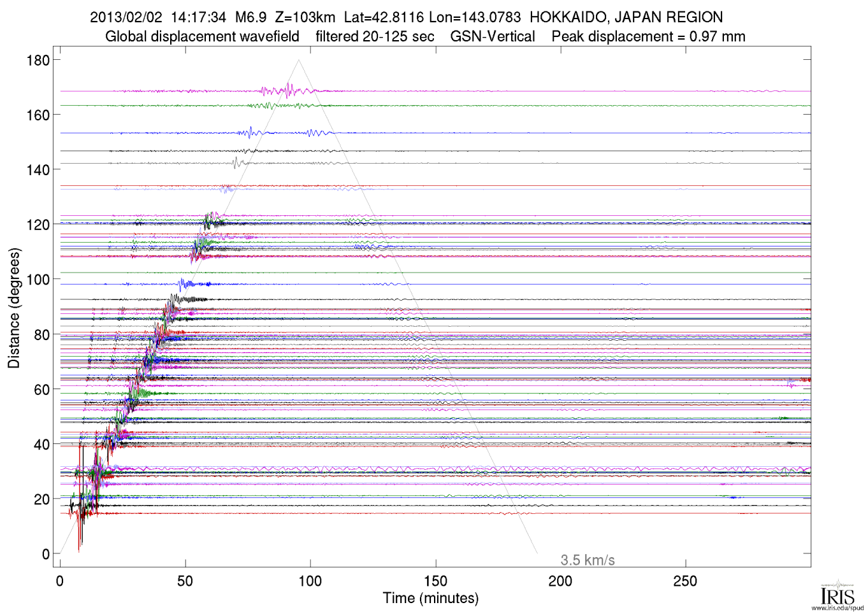Click the Z=103km depth value
Screen dimensions: 868x612
point(305,17)
